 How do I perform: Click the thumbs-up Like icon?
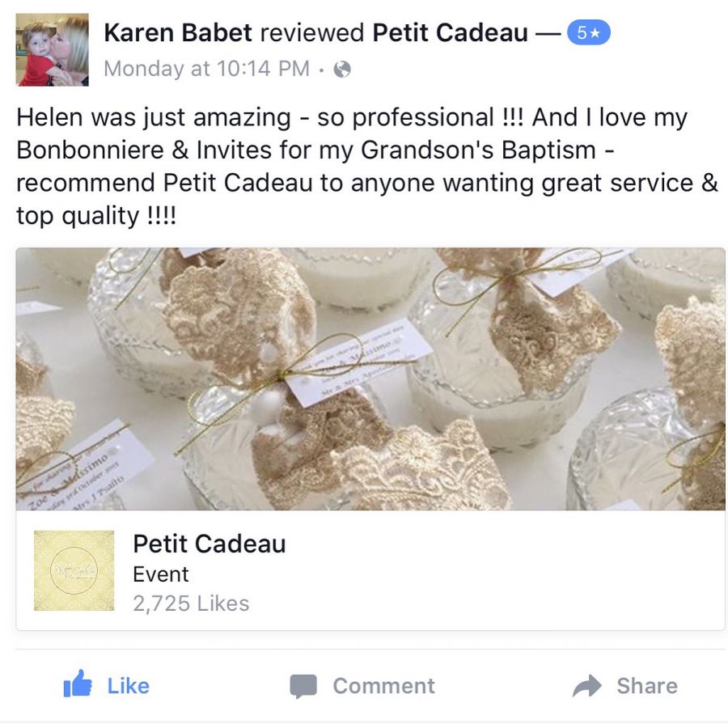tap(78, 684)
